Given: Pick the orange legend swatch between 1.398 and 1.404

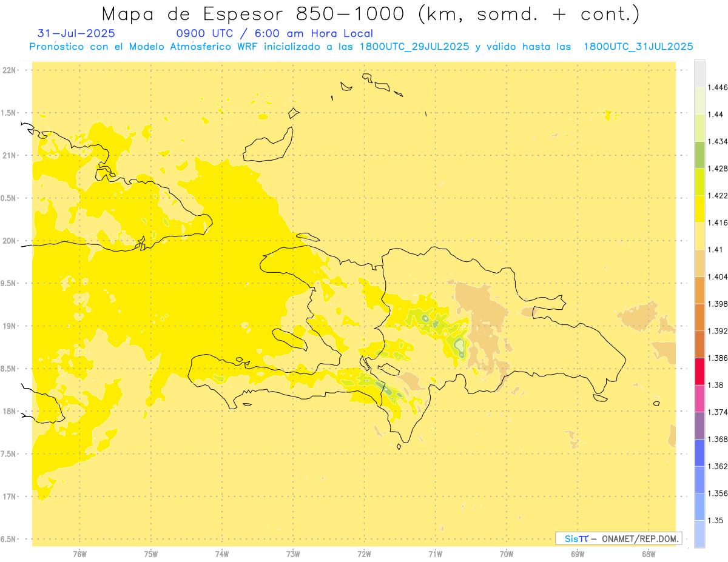Looking at the screenshot, I should 699,290.
